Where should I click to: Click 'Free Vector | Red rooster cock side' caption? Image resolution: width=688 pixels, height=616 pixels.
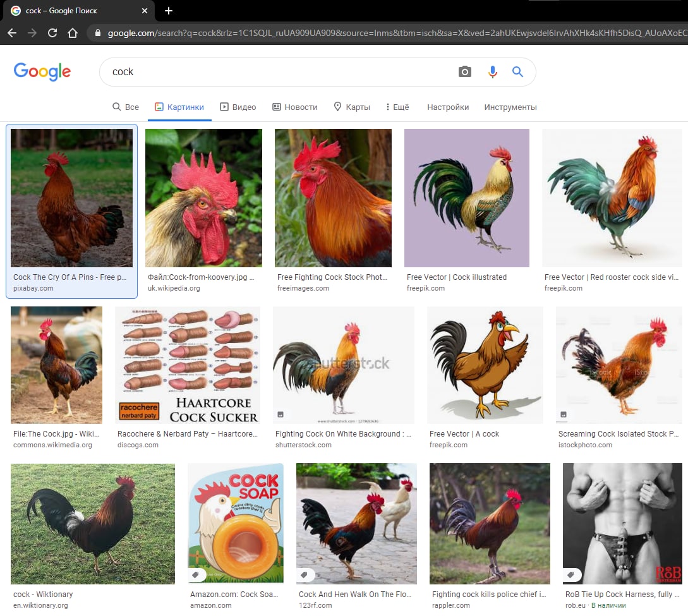(x=611, y=277)
